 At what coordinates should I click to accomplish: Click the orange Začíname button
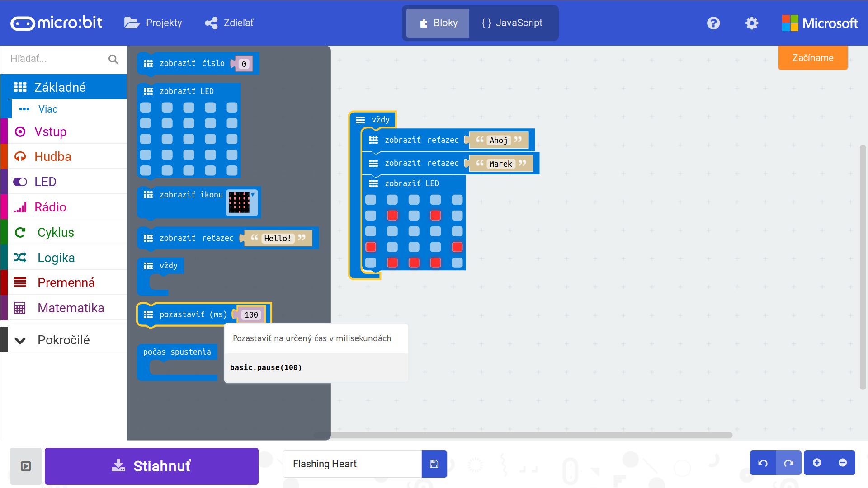click(x=812, y=58)
